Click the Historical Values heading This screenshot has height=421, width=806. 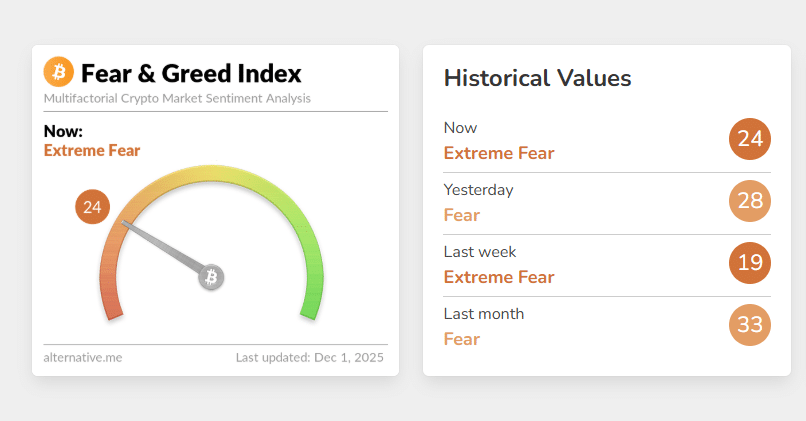pyautogui.click(x=537, y=78)
